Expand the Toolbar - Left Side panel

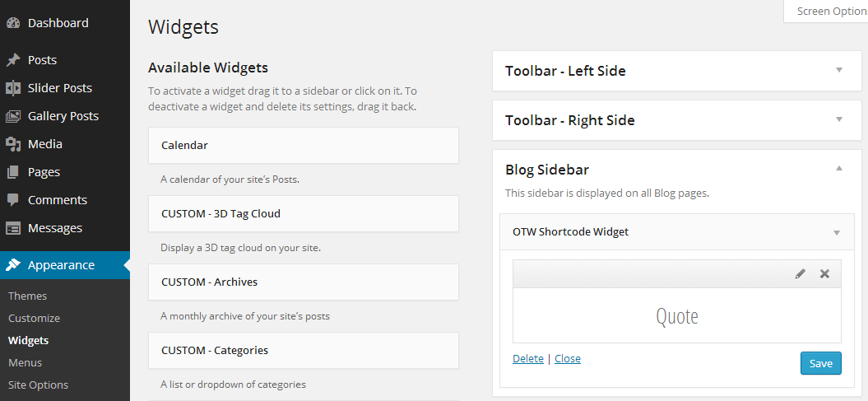pyautogui.click(x=839, y=70)
